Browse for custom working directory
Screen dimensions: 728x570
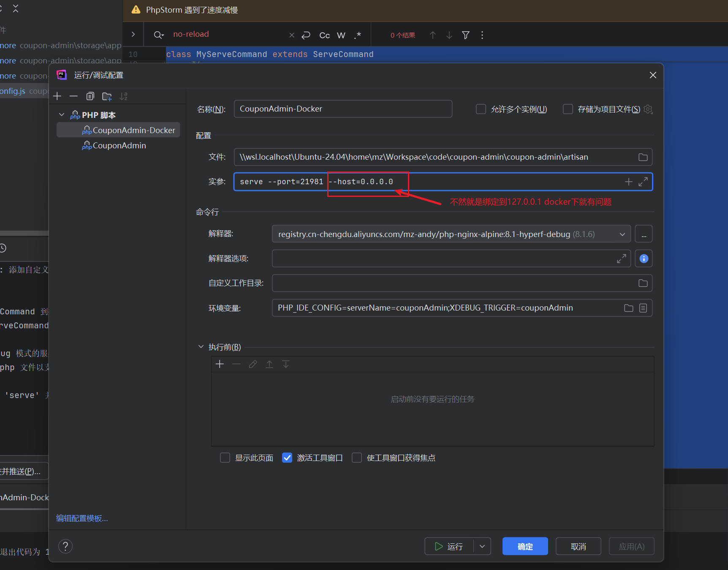(643, 283)
